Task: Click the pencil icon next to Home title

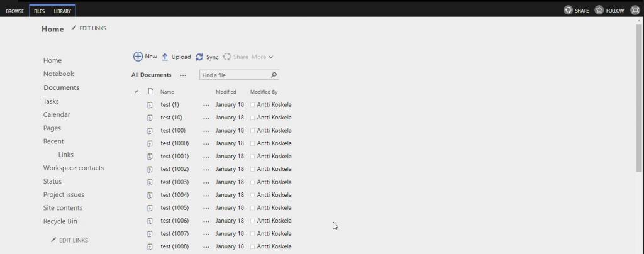Action: [x=74, y=28]
